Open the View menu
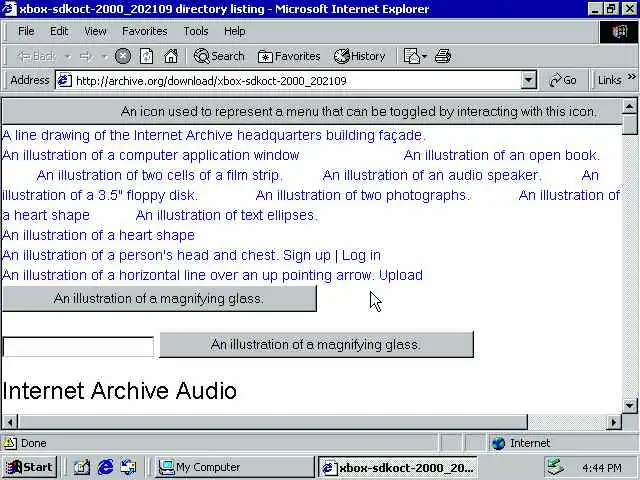 click(x=95, y=31)
